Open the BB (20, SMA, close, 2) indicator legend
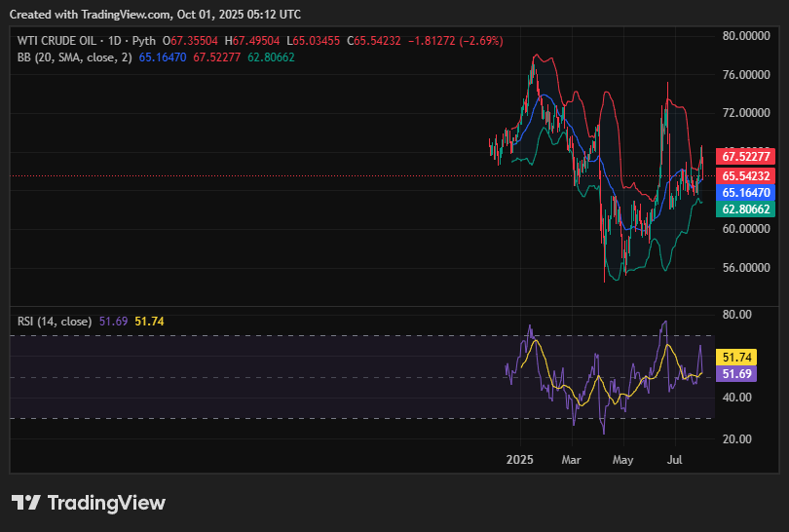789x532 pixels. pyautogui.click(x=74, y=57)
